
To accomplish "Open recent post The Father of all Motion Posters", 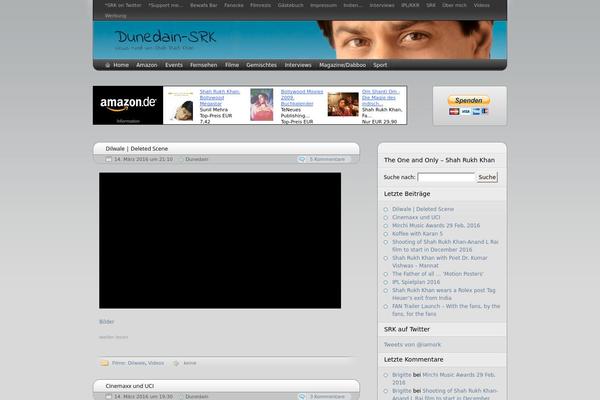I will (438, 274).
